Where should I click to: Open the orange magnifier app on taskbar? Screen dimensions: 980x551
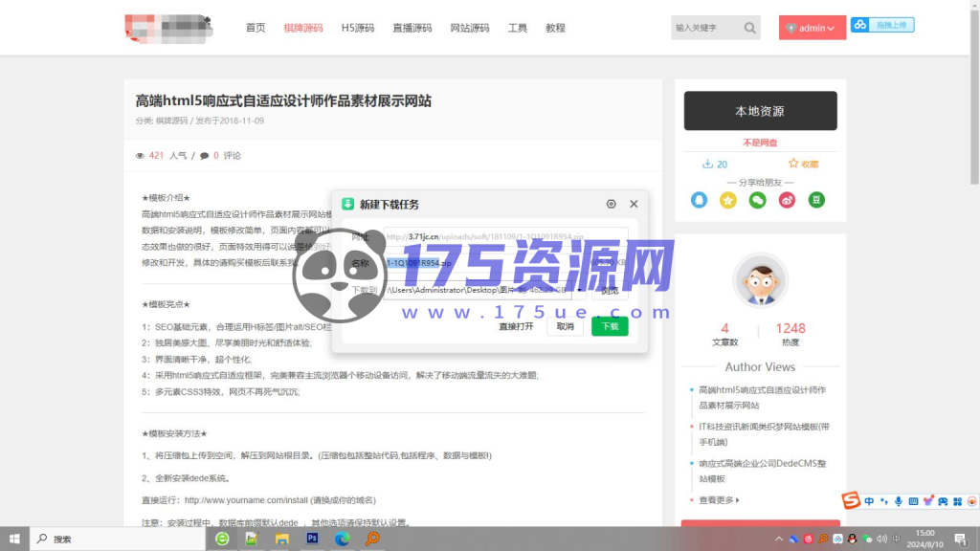tap(372, 539)
